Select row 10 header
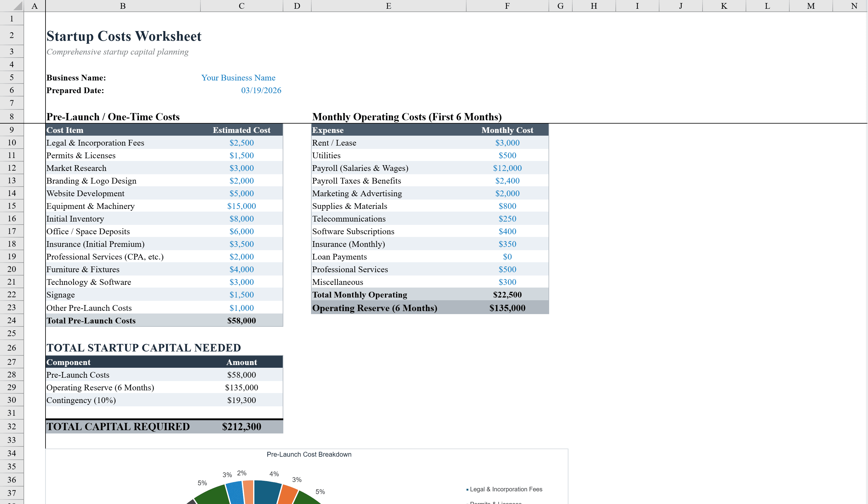 coord(11,142)
